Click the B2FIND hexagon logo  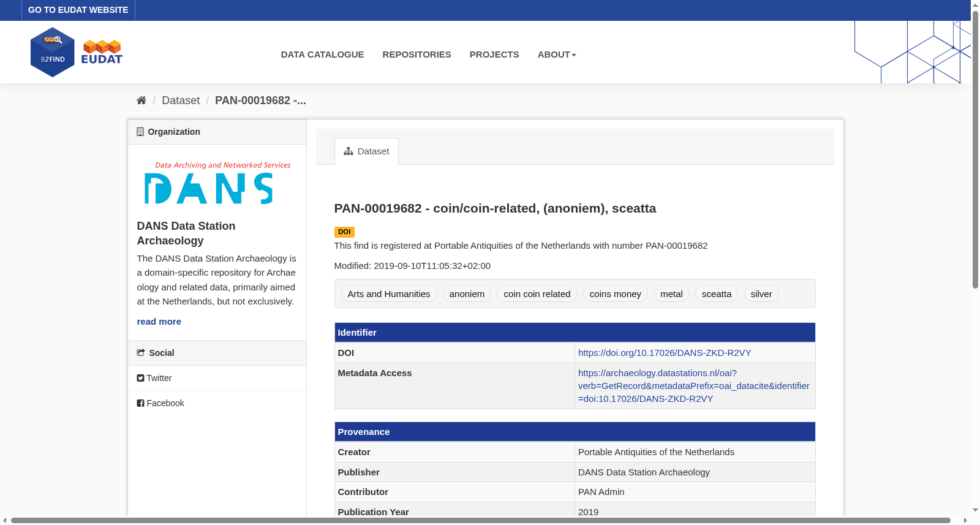(x=53, y=52)
